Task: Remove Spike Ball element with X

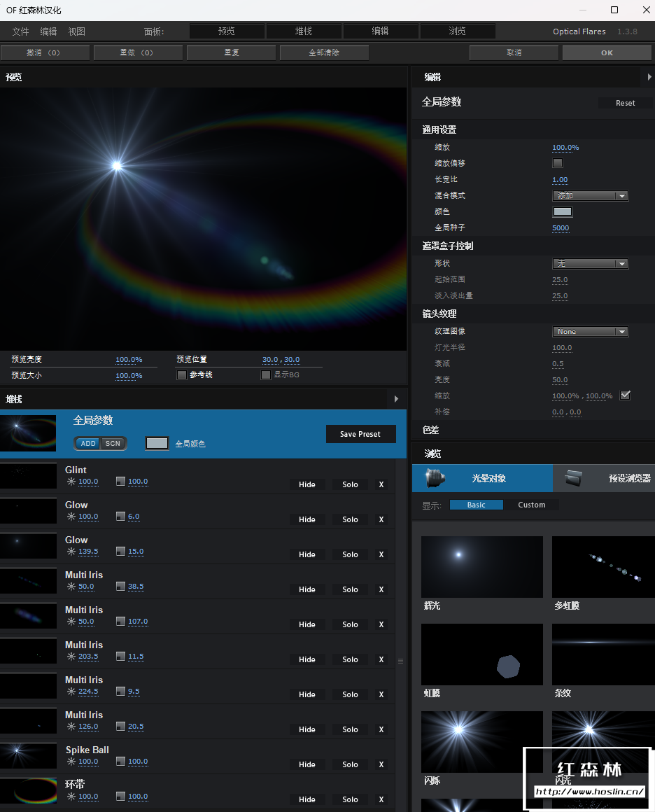Action: pos(381,764)
